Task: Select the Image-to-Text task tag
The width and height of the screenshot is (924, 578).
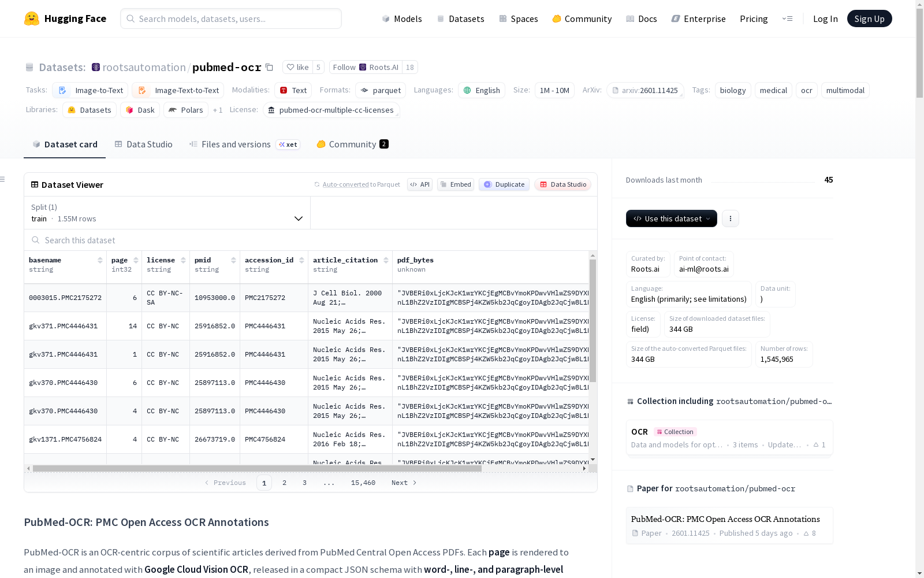Action: (x=90, y=90)
